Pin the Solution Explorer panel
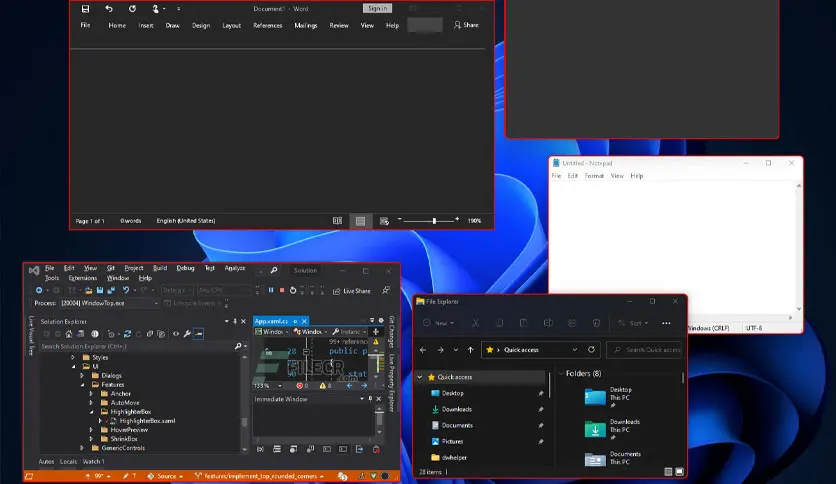The height and width of the screenshot is (484, 836). [x=235, y=321]
